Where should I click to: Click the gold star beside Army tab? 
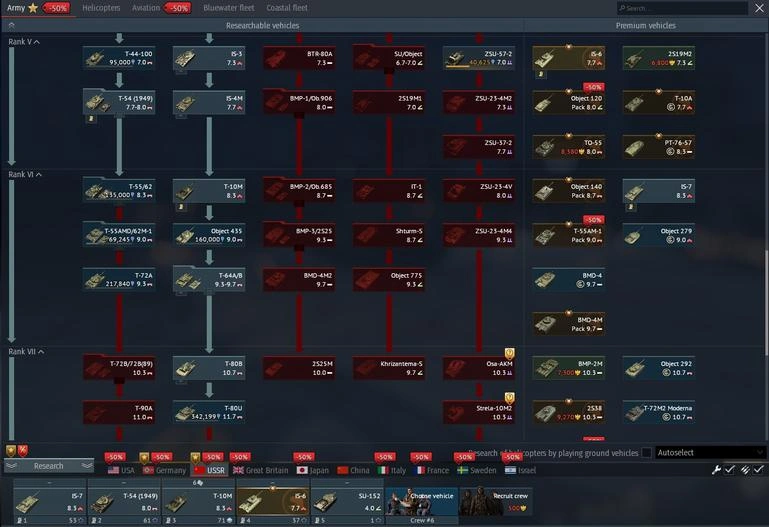point(33,8)
